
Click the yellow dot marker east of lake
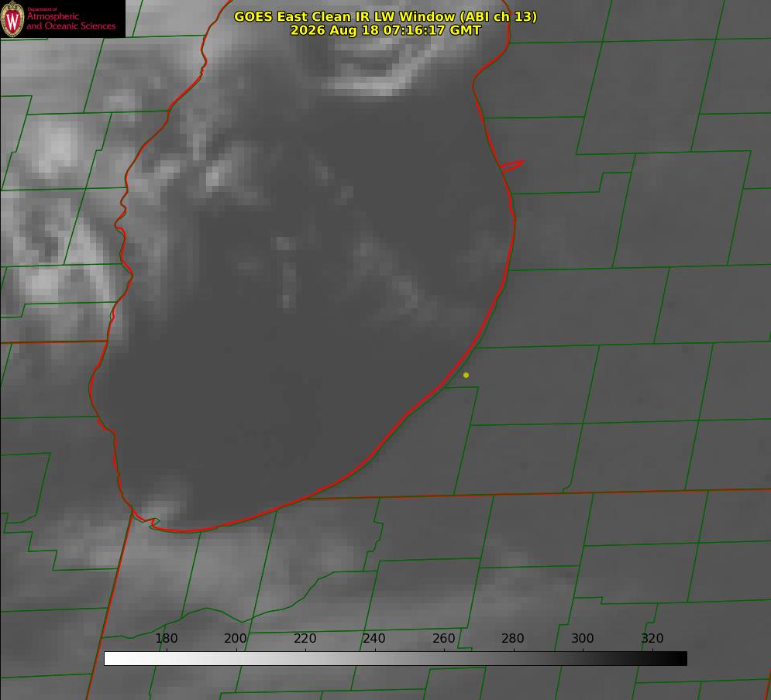point(466,375)
